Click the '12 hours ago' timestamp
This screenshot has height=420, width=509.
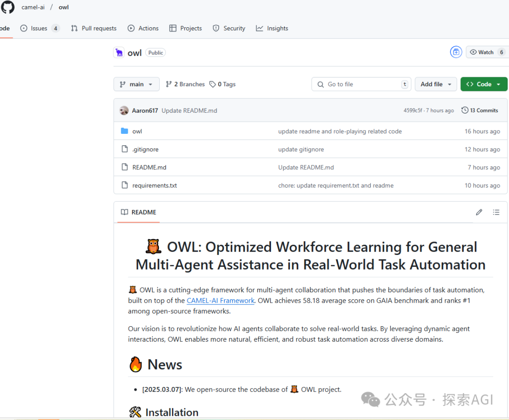click(482, 149)
